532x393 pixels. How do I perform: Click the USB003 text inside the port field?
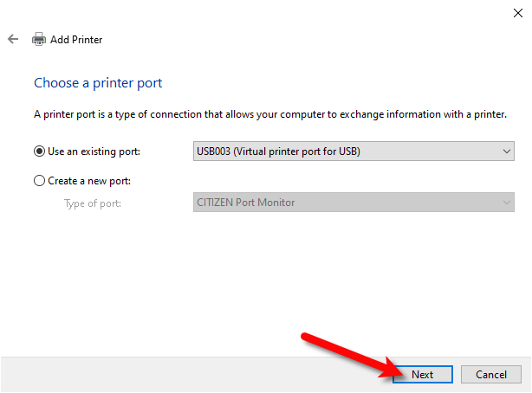click(213, 151)
